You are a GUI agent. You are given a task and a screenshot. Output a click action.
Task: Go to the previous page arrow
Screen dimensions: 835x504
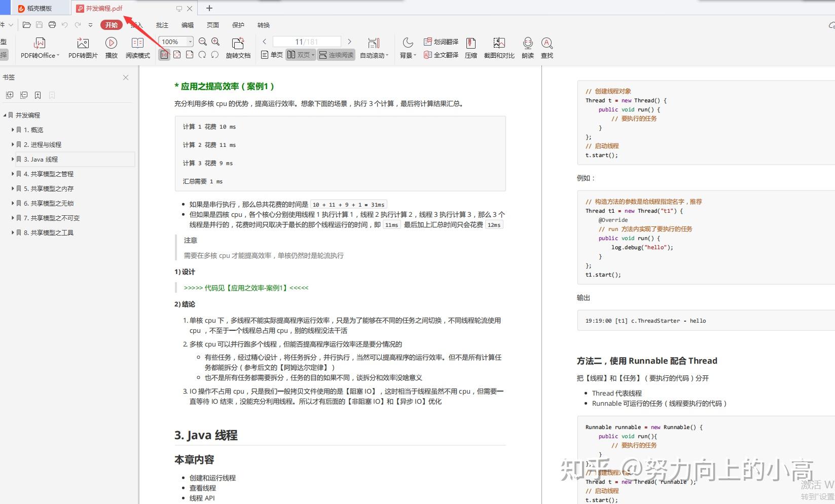265,42
